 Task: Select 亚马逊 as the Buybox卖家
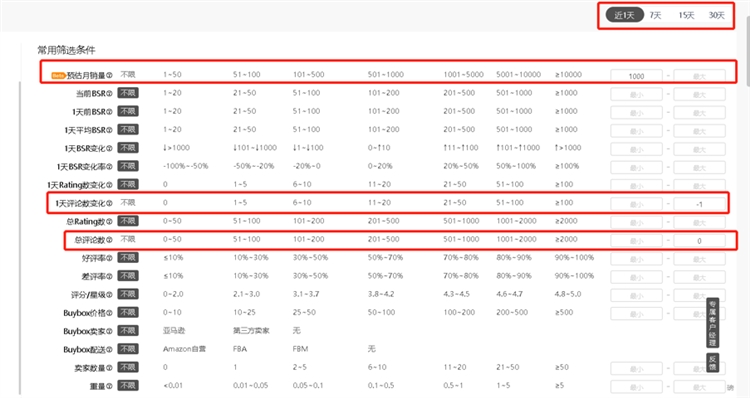(174, 331)
